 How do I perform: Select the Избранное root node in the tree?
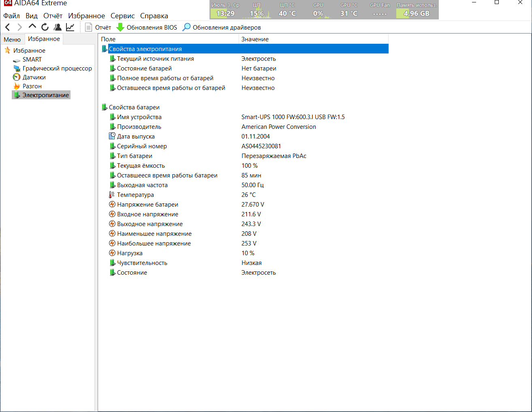coord(29,51)
